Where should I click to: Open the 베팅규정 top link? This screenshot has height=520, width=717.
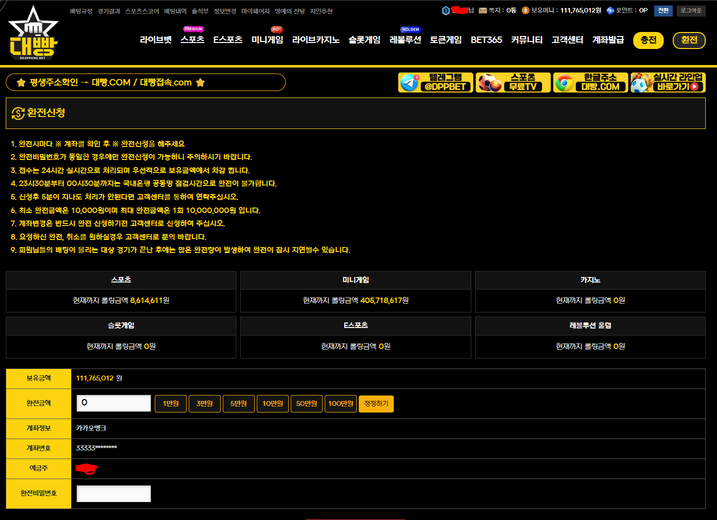pyautogui.click(x=81, y=11)
